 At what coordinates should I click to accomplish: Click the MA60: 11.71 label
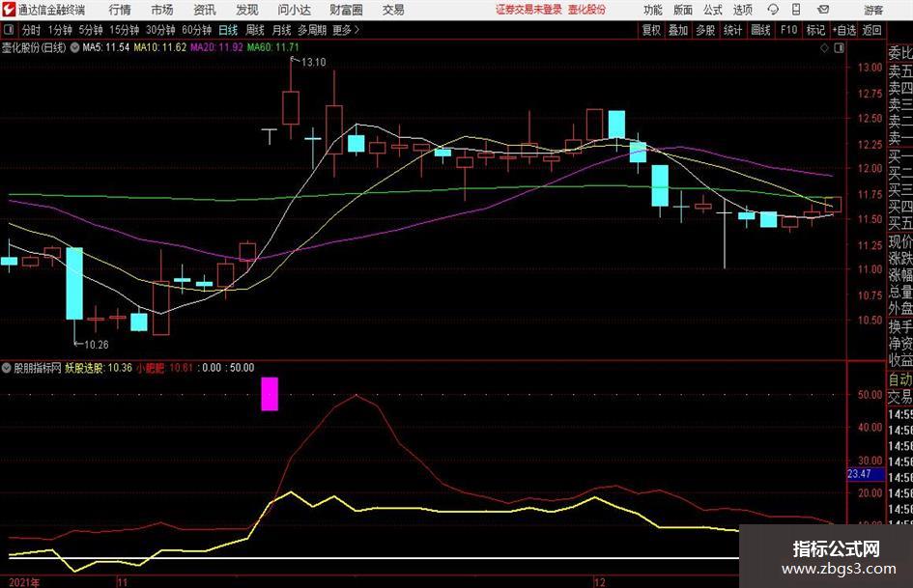(273, 47)
